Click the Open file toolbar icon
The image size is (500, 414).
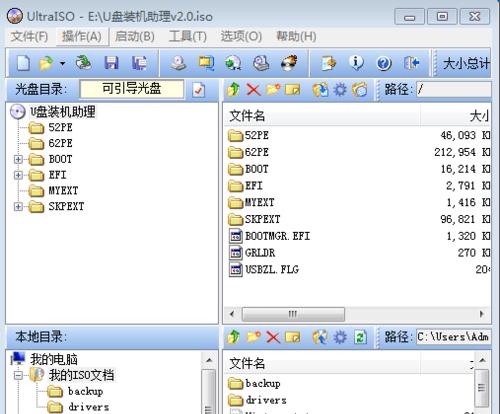click(46, 63)
